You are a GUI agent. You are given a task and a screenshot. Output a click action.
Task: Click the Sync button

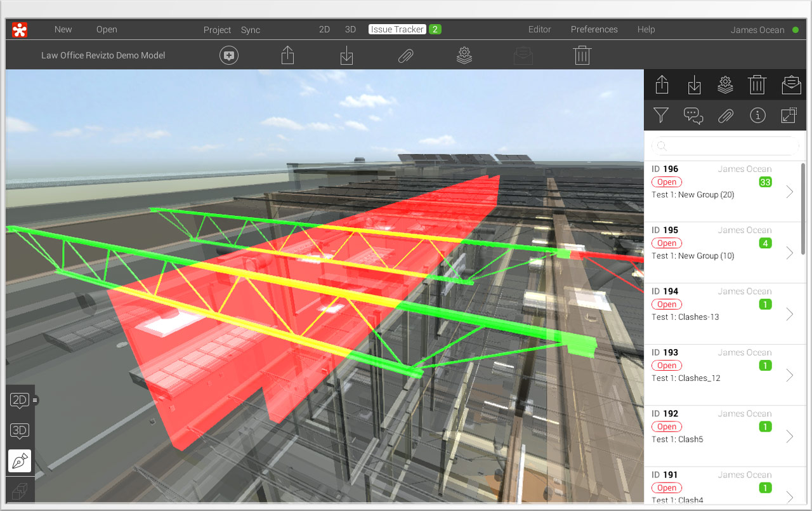[250, 29]
